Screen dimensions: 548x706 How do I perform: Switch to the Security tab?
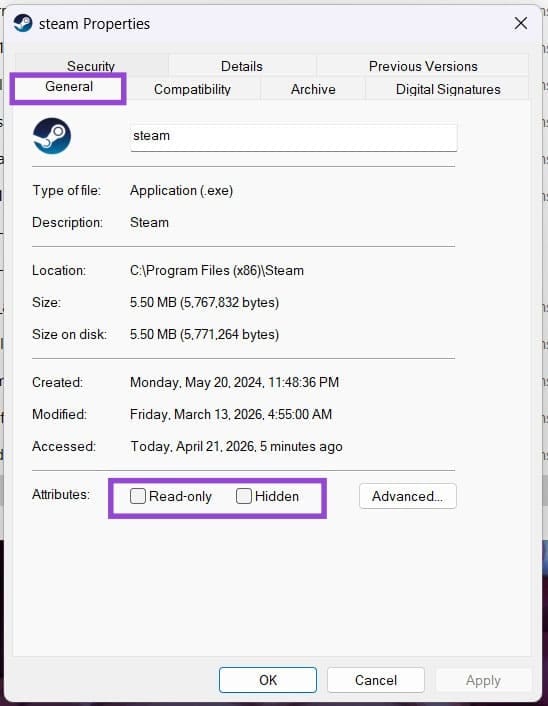tap(91, 66)
